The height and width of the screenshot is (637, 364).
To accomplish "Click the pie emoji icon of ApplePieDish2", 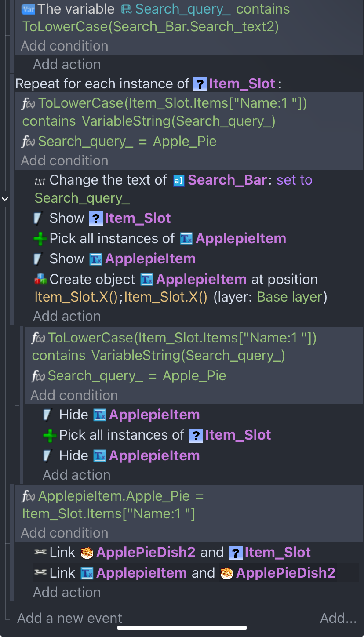I will point(86,552).
